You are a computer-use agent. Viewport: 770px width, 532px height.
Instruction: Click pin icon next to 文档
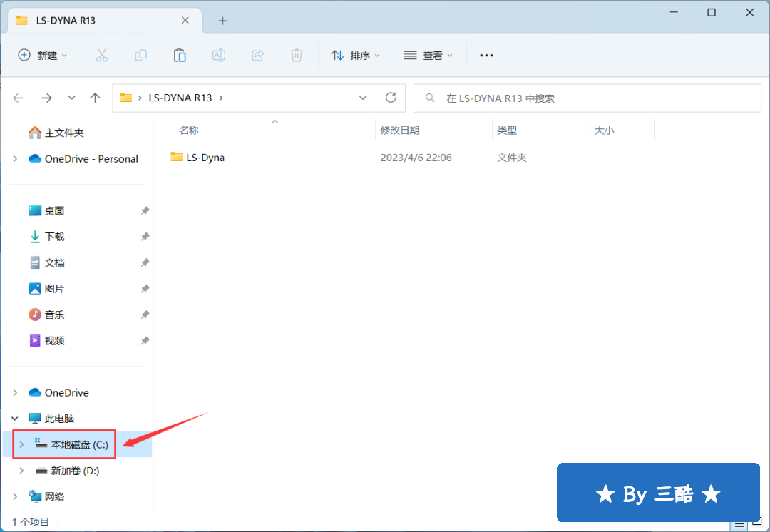pyautogui.click(x=145, y=263)
